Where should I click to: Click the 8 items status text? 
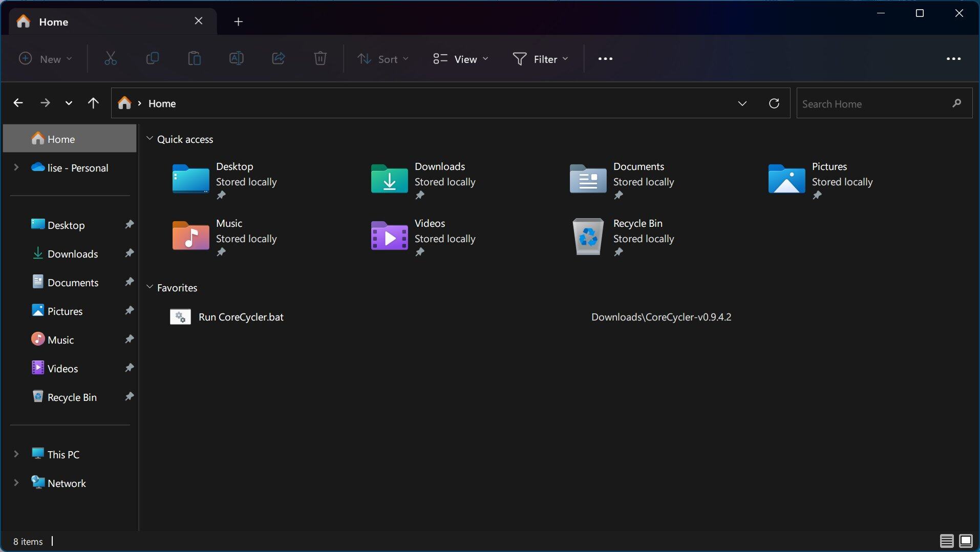coord(28,541)
